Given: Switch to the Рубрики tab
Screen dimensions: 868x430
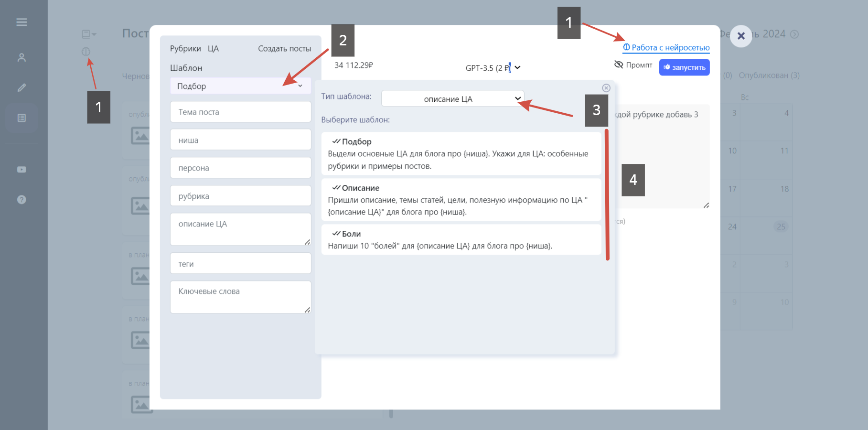Looking at the screenshot, I should (x=185, y=49).
